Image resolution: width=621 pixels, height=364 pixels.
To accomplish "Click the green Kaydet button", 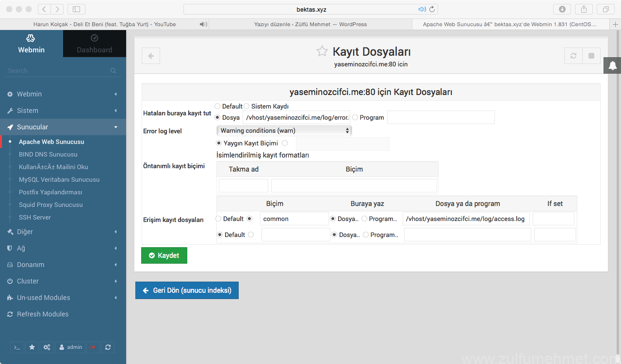I will point(164,255).
